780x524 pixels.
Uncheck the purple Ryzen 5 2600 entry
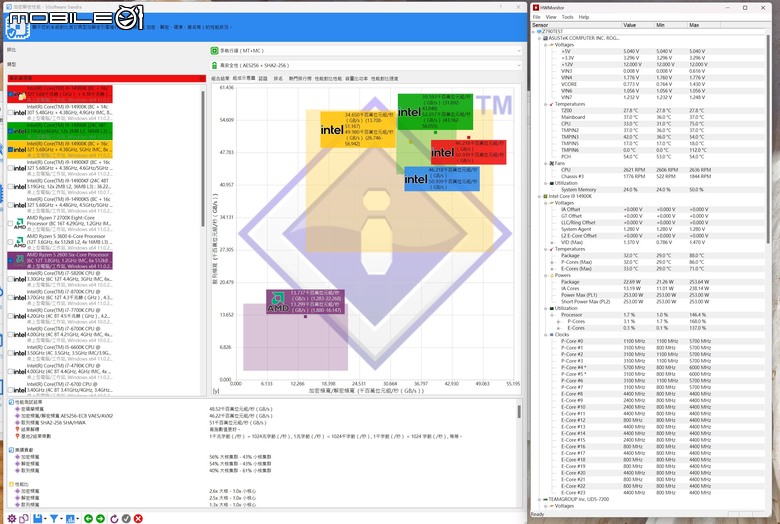click(x=10, y=260)
